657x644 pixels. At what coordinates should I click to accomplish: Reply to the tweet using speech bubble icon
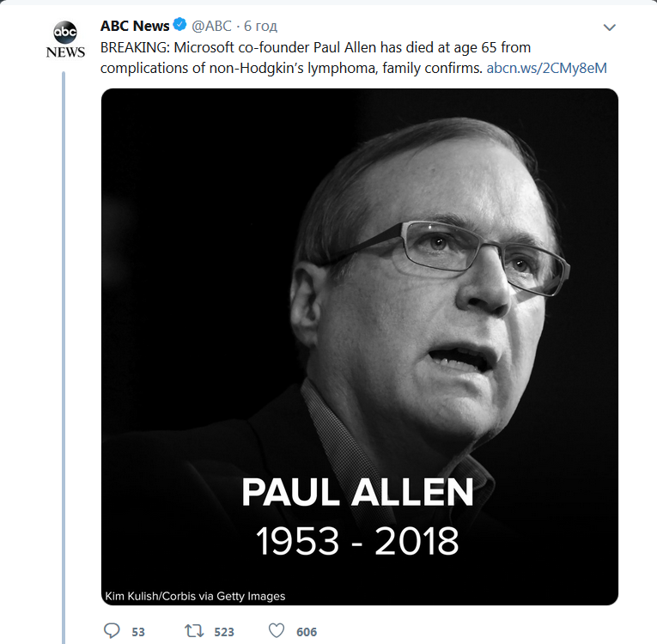click(x=112, y=631)
